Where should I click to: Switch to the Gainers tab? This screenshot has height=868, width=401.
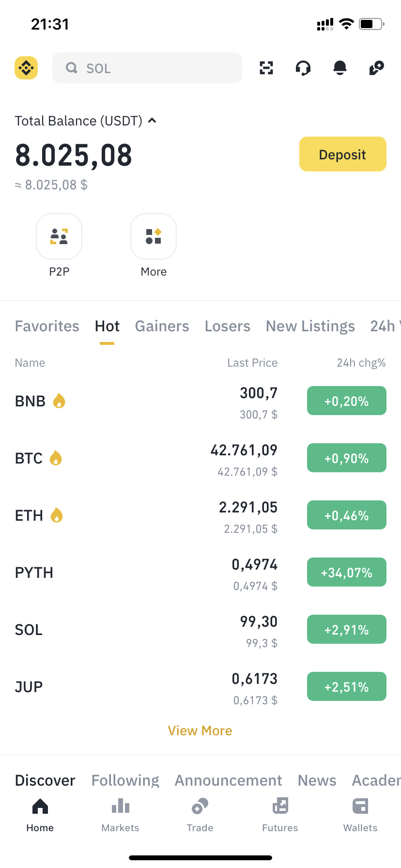162,326
